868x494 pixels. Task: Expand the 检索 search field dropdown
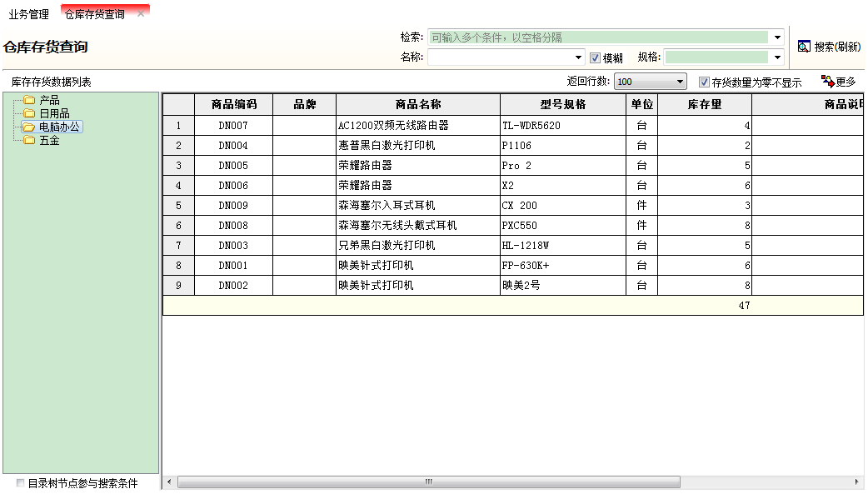[x=776, y=37]
